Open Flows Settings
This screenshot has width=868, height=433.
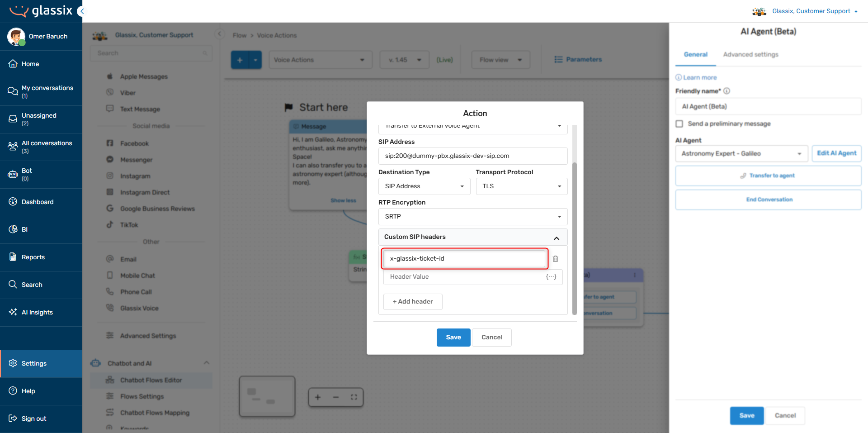click(142, 397)
